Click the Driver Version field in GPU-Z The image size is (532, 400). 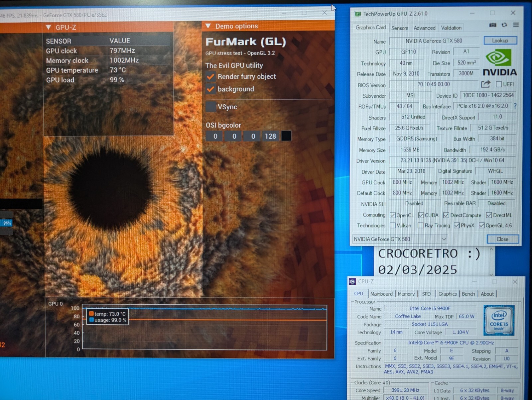click(452, 160)
